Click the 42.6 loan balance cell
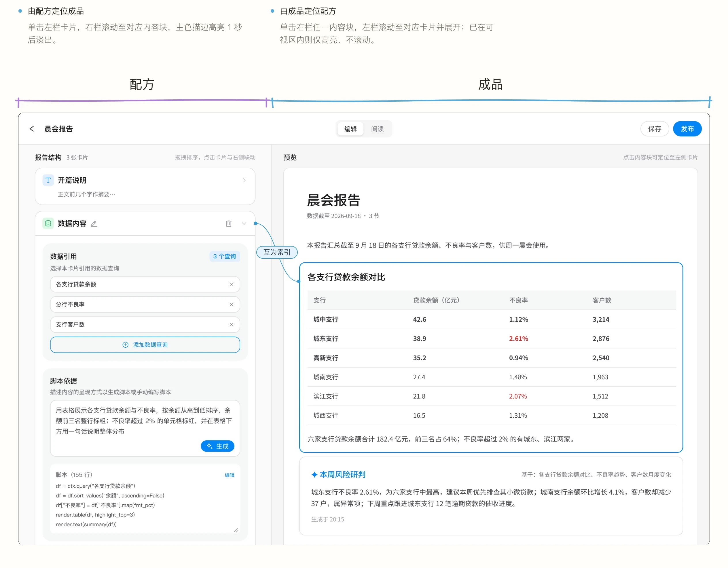This screenshot has height=568, width=728. pyautogui.click(x=419, y=319)
